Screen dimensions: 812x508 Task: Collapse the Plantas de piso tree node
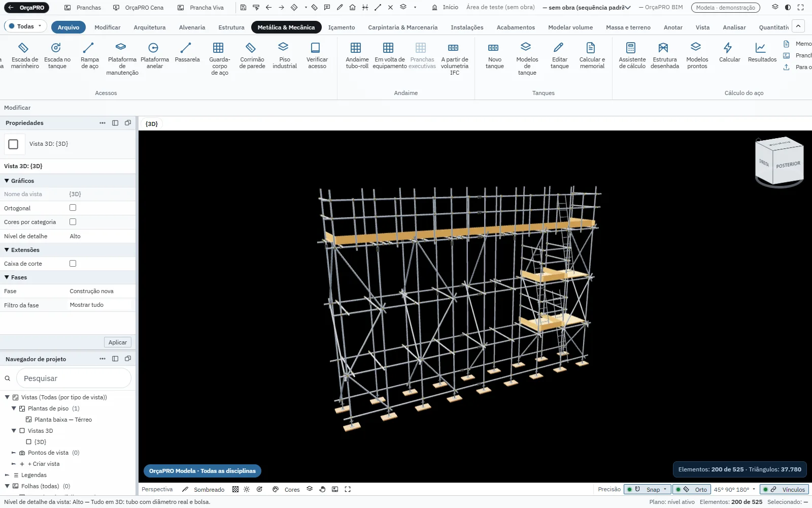[x=14, y=408]
